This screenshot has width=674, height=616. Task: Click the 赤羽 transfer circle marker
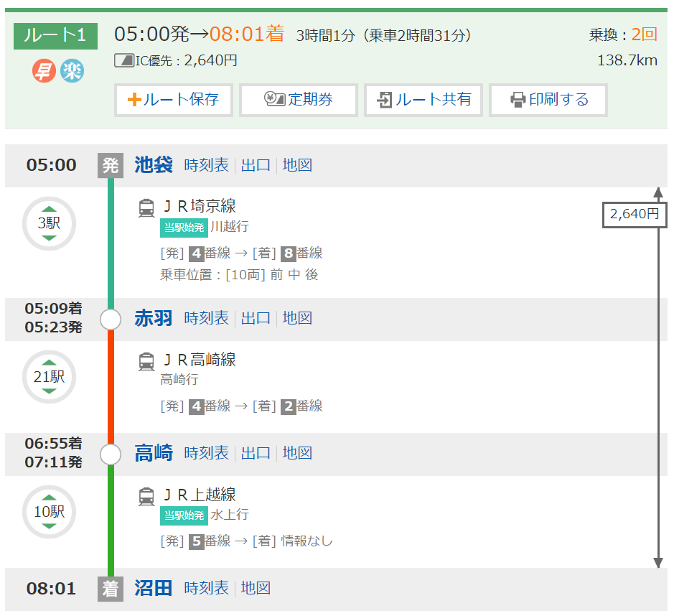tap(111, 319)
